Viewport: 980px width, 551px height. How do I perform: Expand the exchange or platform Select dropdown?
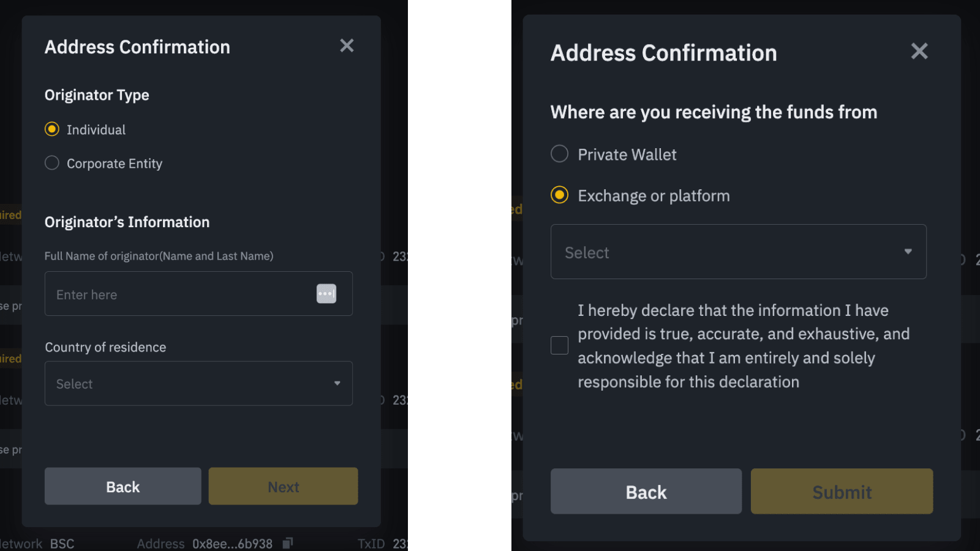pyautogui.click(x=738, y=252)
